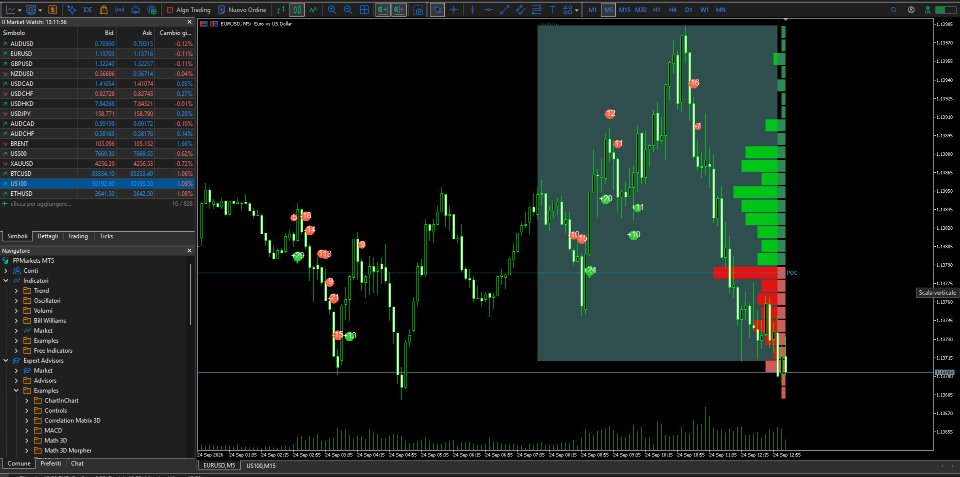Select the equidistant channel tool
This screenshot has width=960, height=477.
(x=520, y=10)
